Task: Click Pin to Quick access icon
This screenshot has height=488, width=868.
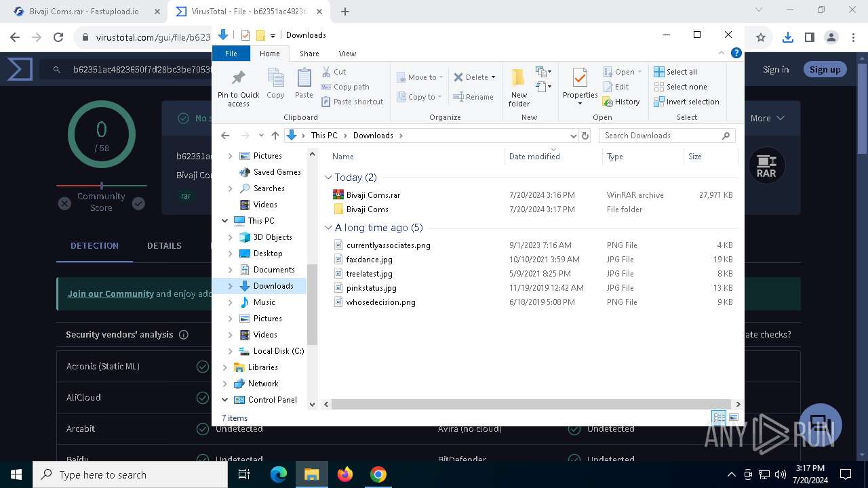Action: (238, 87)
